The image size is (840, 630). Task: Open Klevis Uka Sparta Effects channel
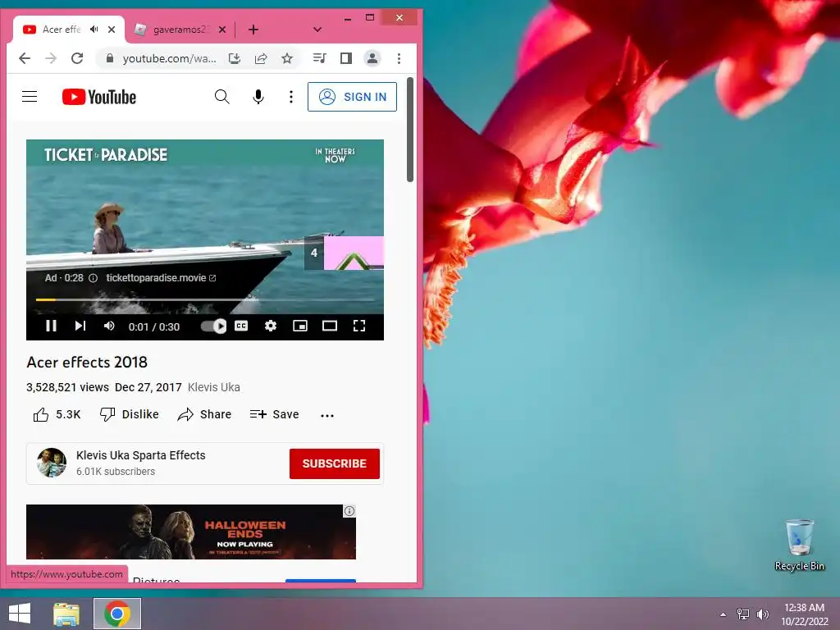coord(141,455)
